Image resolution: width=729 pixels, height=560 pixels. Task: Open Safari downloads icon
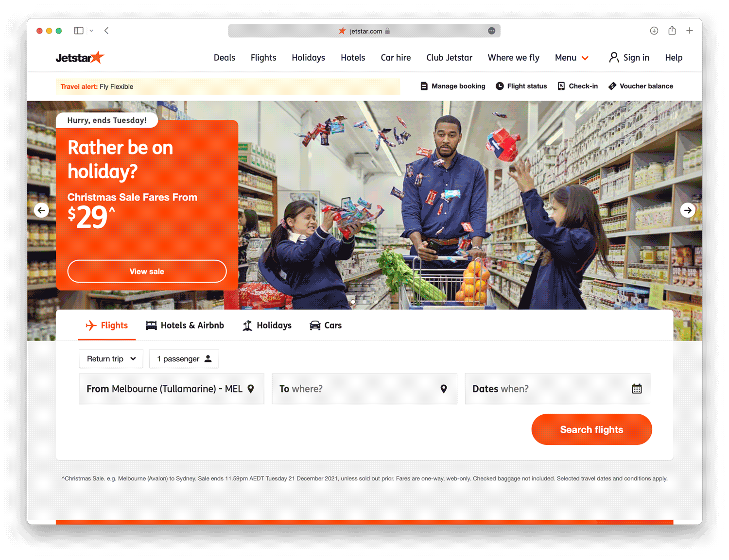654,31
